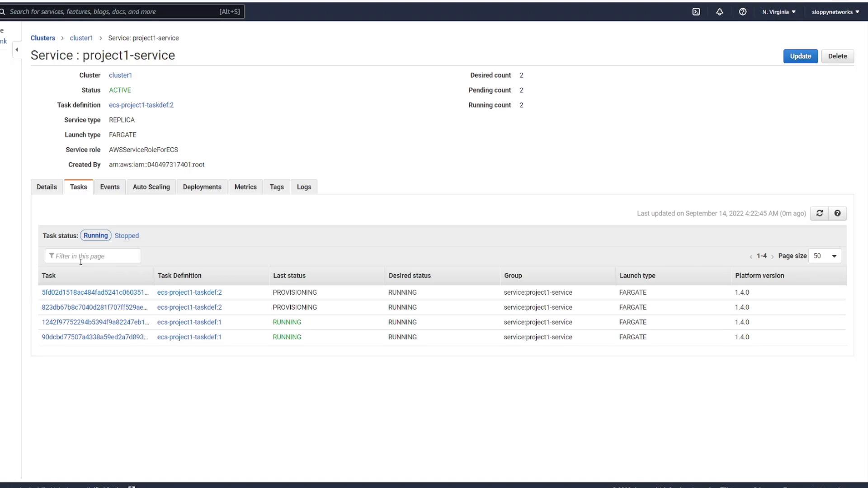Open task 90dcbd77507a4338a59ed2a7d893
The height and width of the screenshot is (488, 868).
tap(94, 337)
